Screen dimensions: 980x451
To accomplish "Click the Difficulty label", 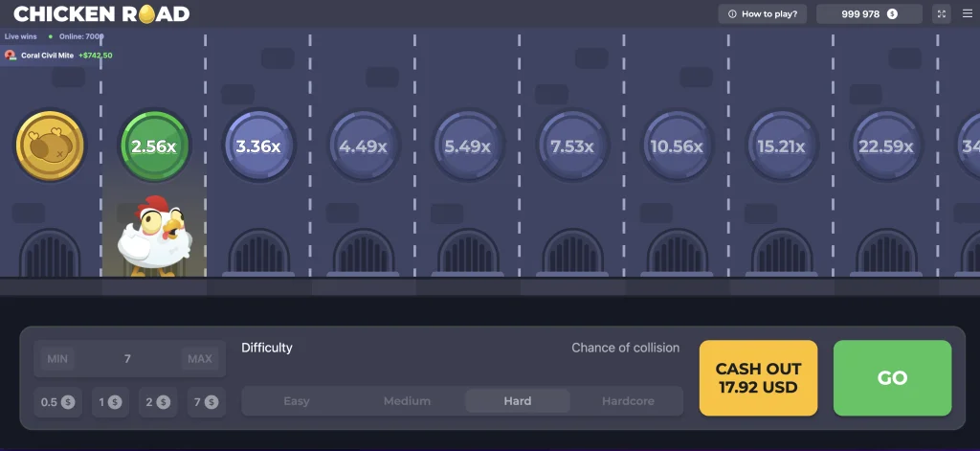I will click(267, 348).
